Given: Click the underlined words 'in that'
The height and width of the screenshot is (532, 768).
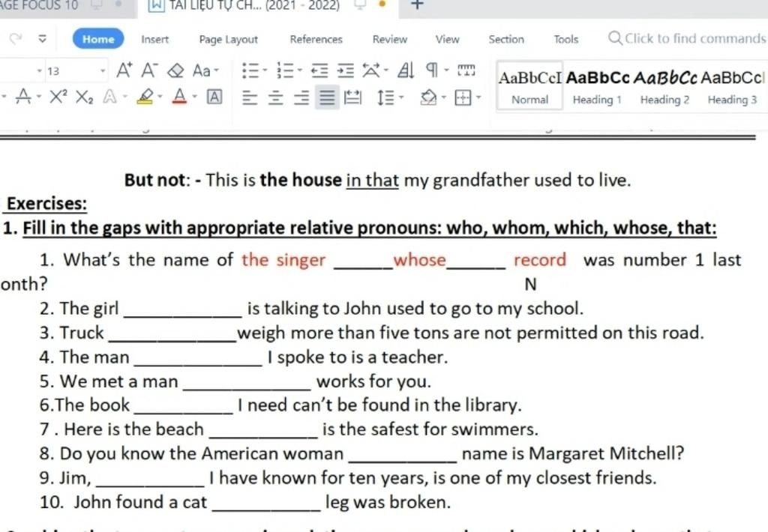Looking at the screenshot, I should pos(372,180).
